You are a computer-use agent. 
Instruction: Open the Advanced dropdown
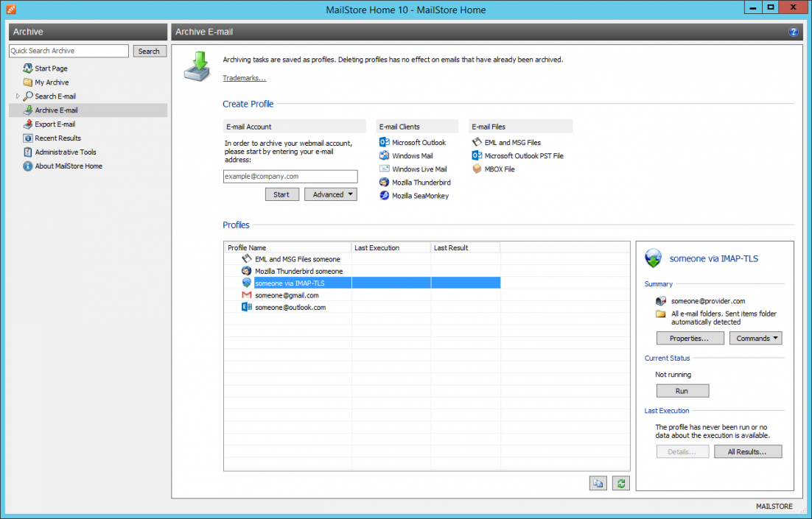(330, 194)
